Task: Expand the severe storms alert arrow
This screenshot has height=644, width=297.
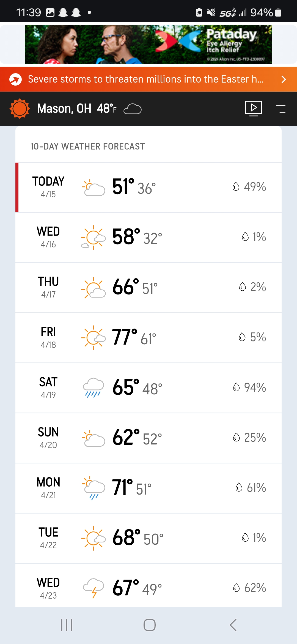Action: pos(284,80)
